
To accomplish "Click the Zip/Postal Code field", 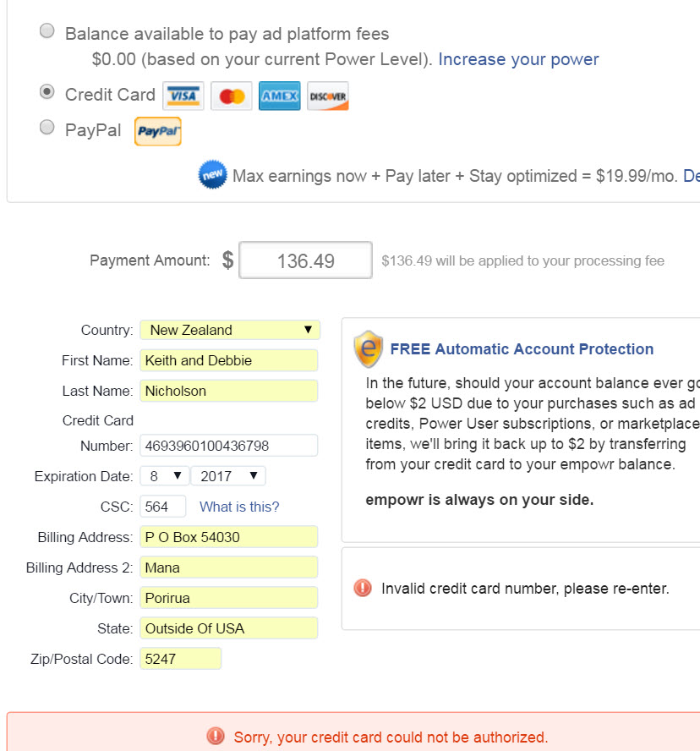I will [180, 659].
